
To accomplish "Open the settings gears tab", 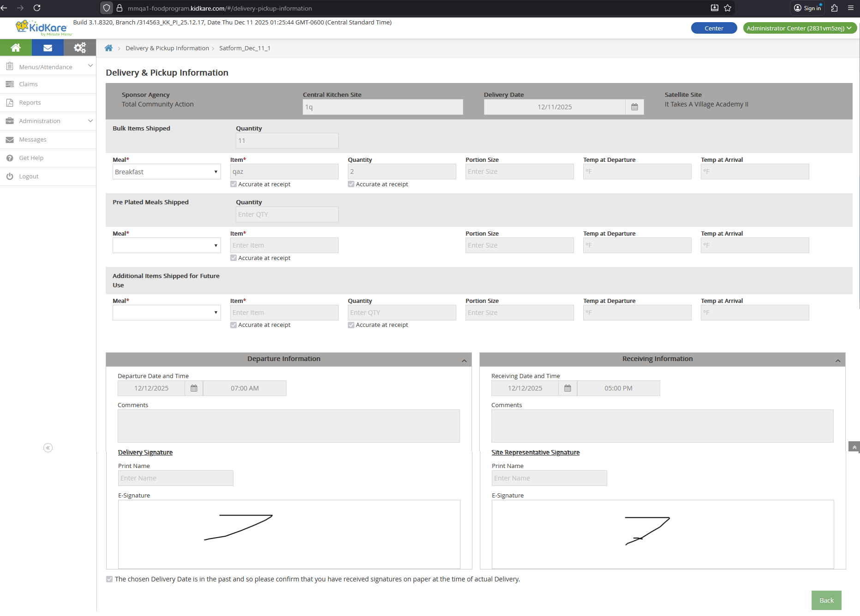I will (x=80, y=47).
